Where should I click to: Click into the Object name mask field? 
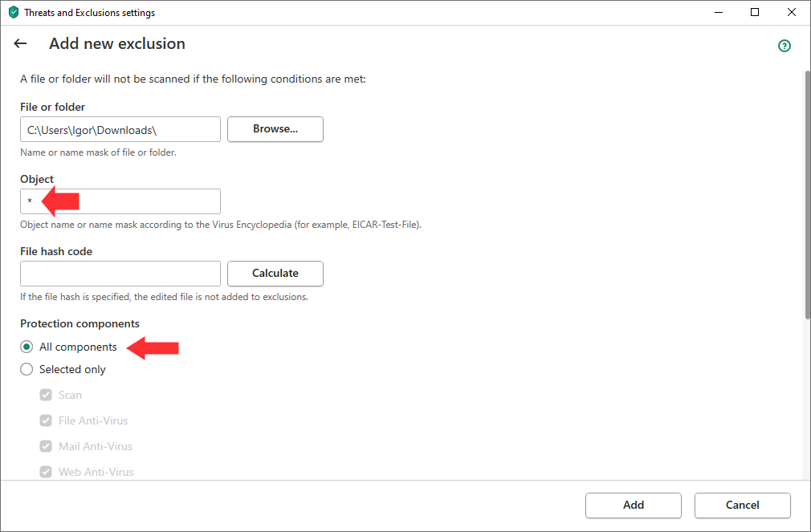click(120, 201)
